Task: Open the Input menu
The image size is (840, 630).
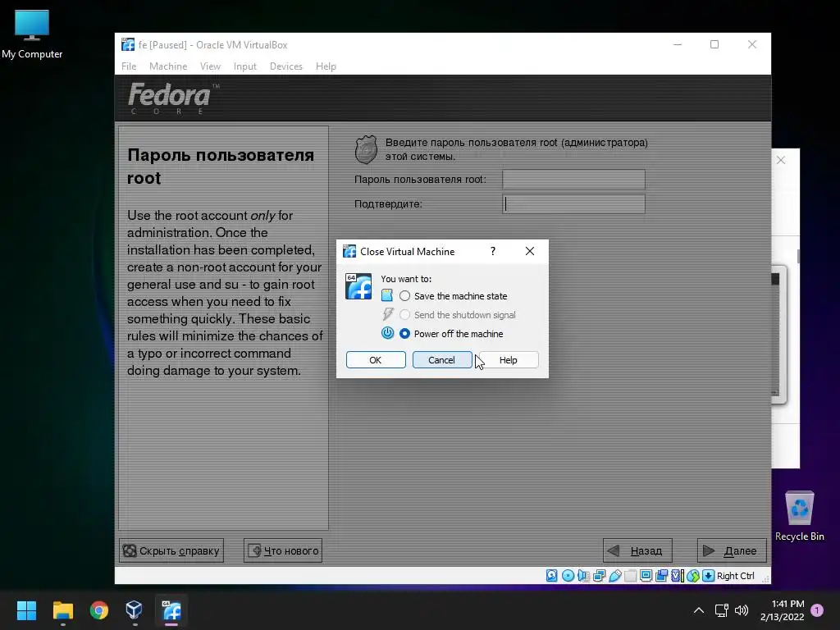Action: 244,66
